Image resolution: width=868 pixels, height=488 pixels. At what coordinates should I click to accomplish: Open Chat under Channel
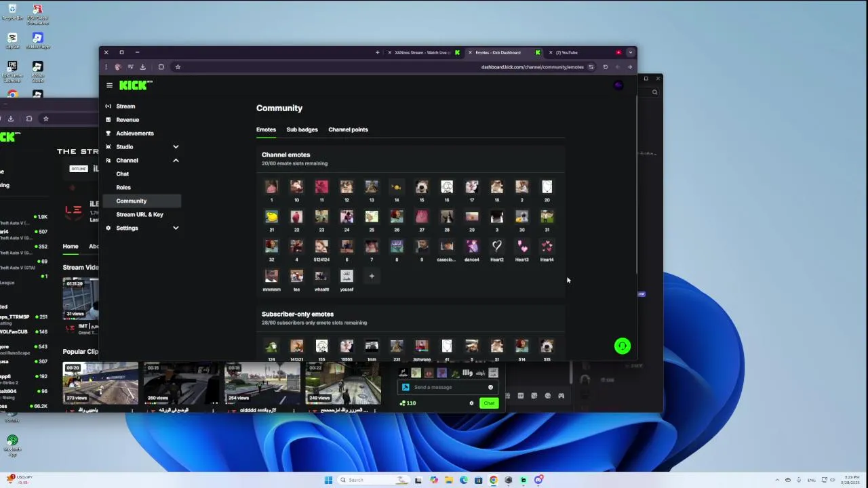tap(123, 174)
